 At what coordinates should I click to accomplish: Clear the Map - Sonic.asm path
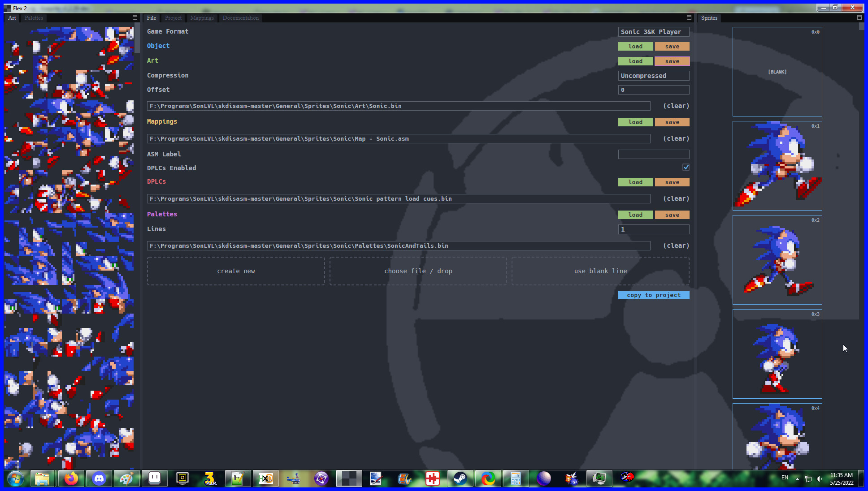(676, 138)
